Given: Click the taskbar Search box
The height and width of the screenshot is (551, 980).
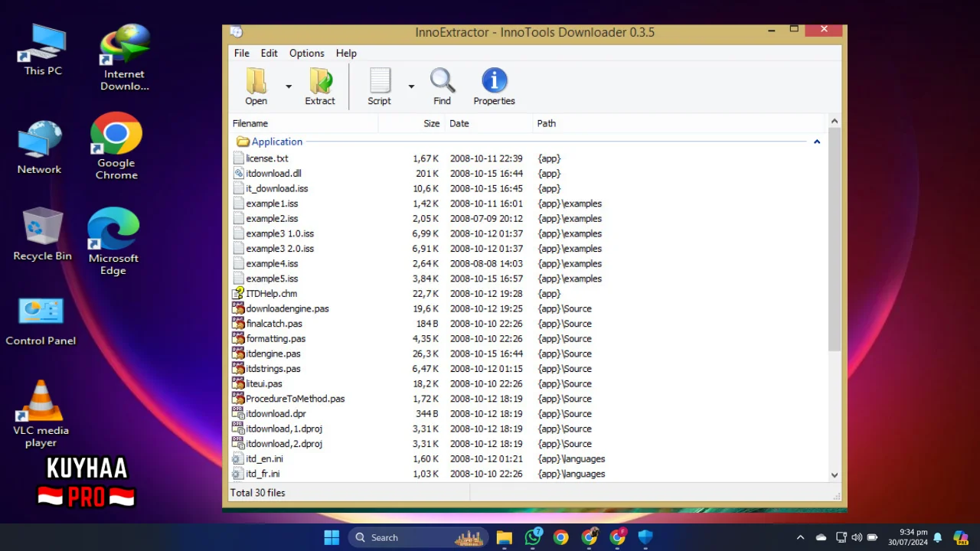Looking at the screenshot, I should pos(420,537).
